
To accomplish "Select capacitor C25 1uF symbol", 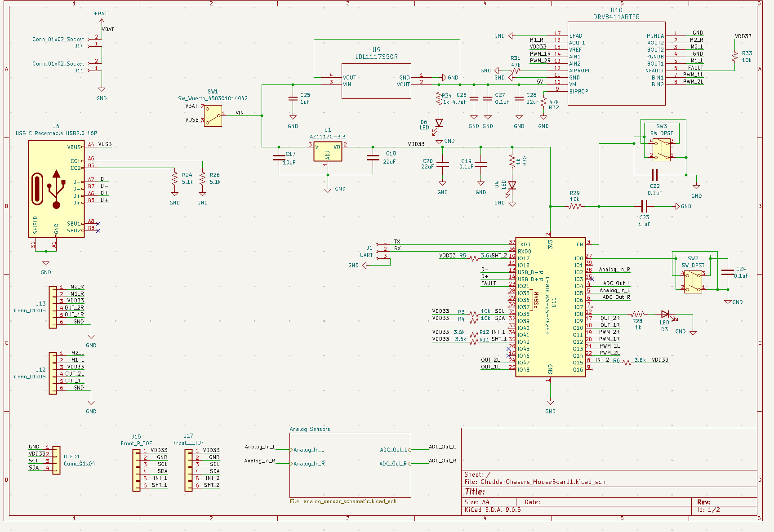I will [293, 98].
